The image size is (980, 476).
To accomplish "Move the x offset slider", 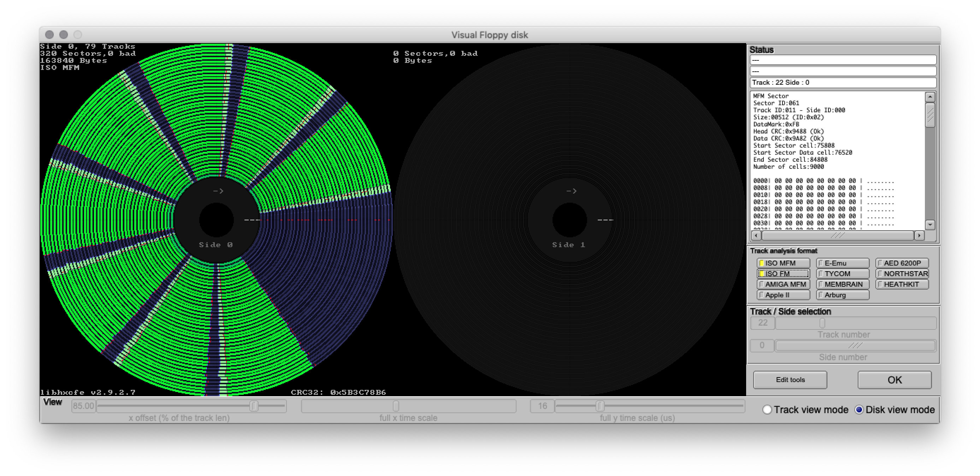I will pos(254,406).
